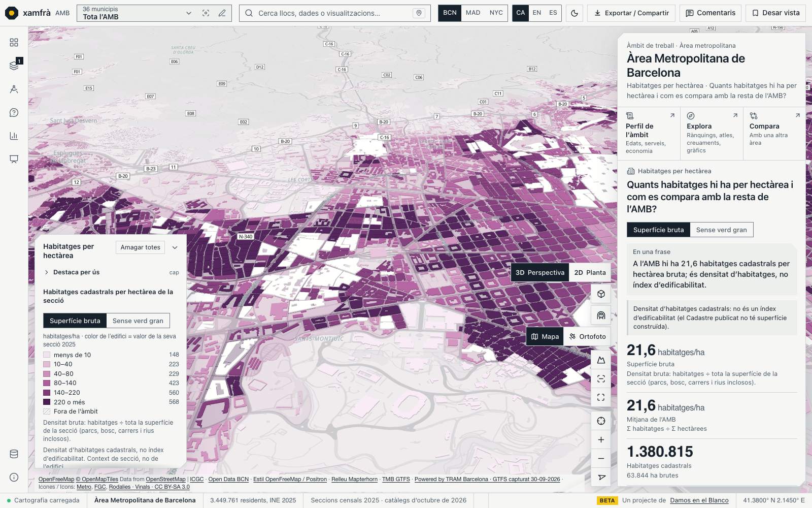812x508 pixels.
Task: Click the fullscreen corners icon on map
Action: (601, 397)
